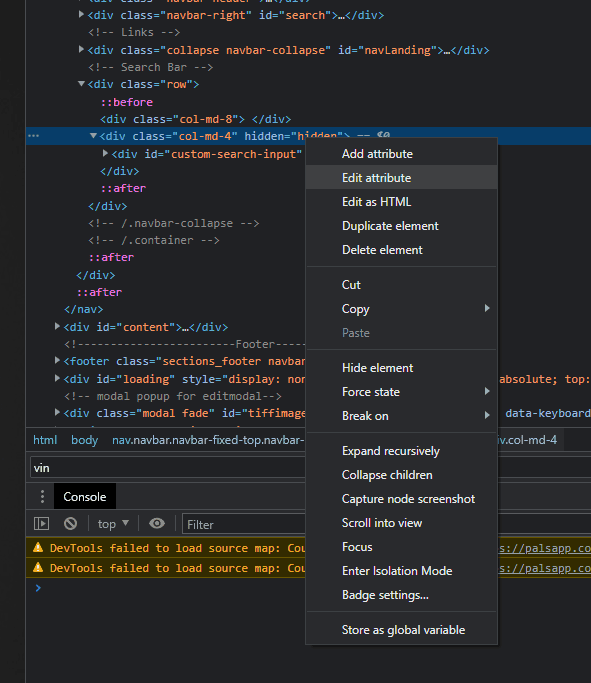
Task: Click html in the breadcrumb bar
Action: [x=45, y=440]
